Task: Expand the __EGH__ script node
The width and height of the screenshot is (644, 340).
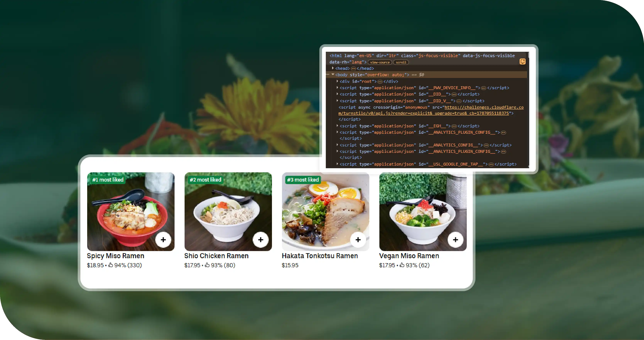Action: click(337, 126)
